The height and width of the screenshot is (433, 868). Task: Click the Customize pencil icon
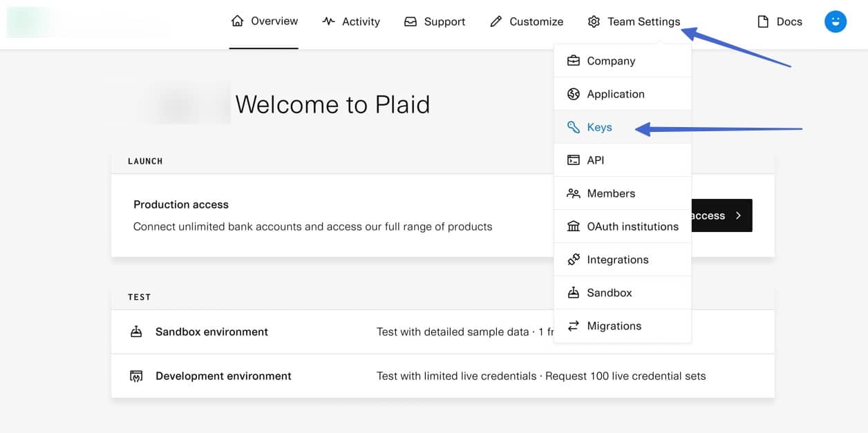click(x=496, y=21)
